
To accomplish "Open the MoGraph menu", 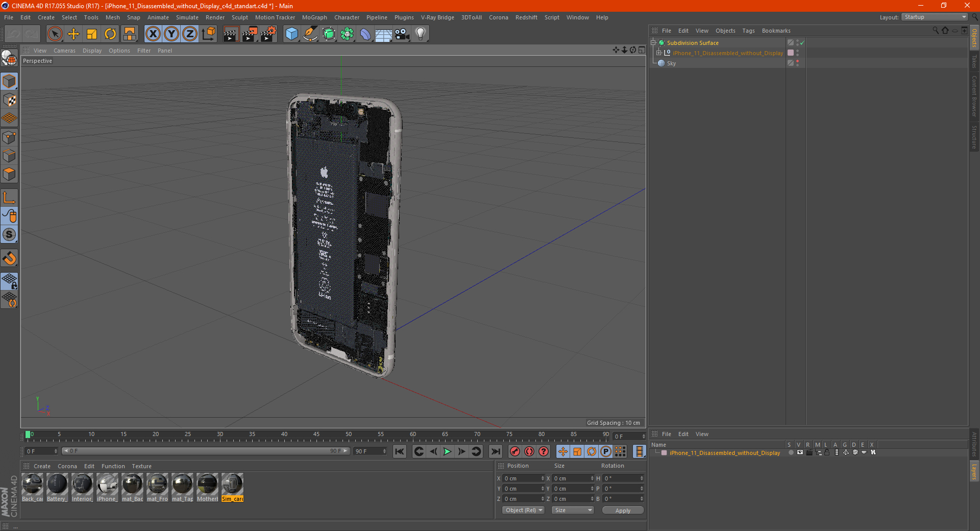I will [314, 17].
